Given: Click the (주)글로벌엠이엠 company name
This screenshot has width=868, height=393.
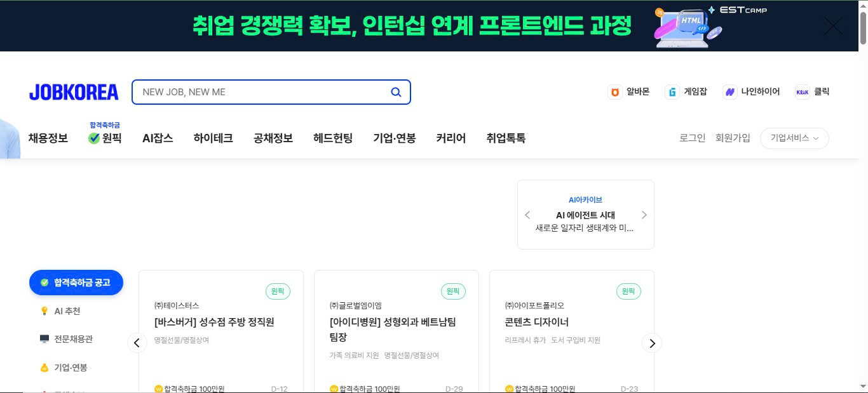Looking at the screenshot, I should (x=356, y=305).
